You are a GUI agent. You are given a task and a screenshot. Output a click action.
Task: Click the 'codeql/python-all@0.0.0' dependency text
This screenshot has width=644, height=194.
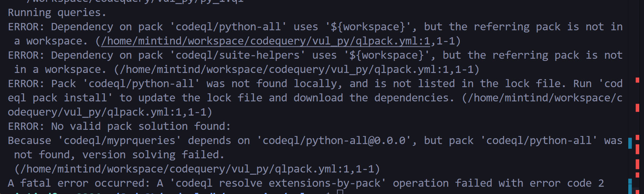point(334,141)
